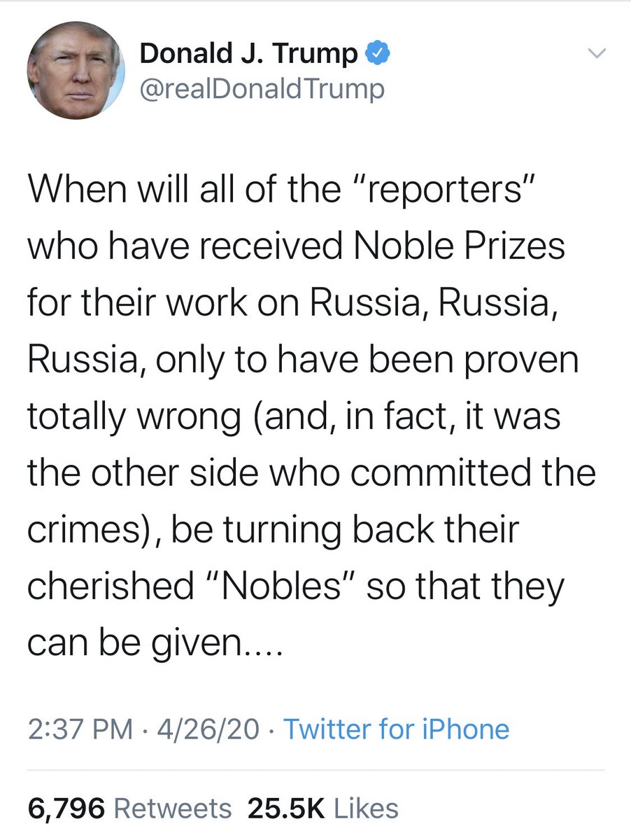631x840 pixels.
Task: Open Donald J. Trump's profile picture
Action: [x=74, y=70]
